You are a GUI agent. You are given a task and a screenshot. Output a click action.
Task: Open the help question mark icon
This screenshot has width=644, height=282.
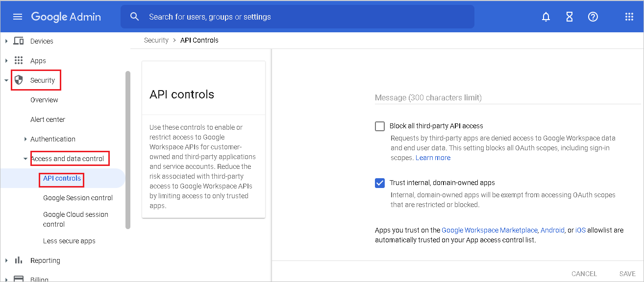593,17
